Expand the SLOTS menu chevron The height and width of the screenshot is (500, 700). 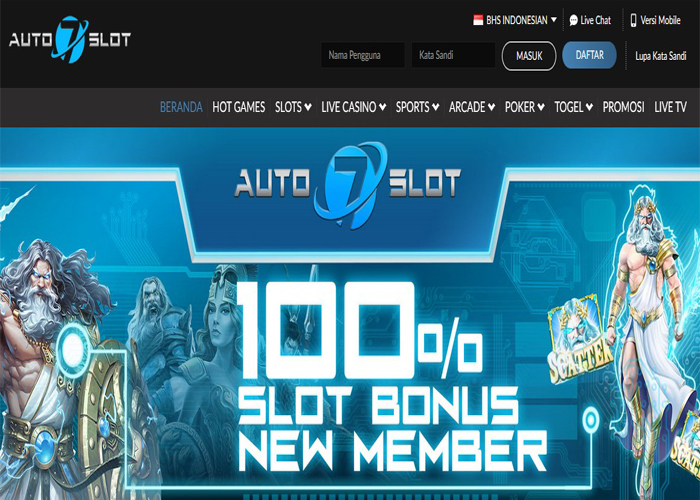[308, 107]
